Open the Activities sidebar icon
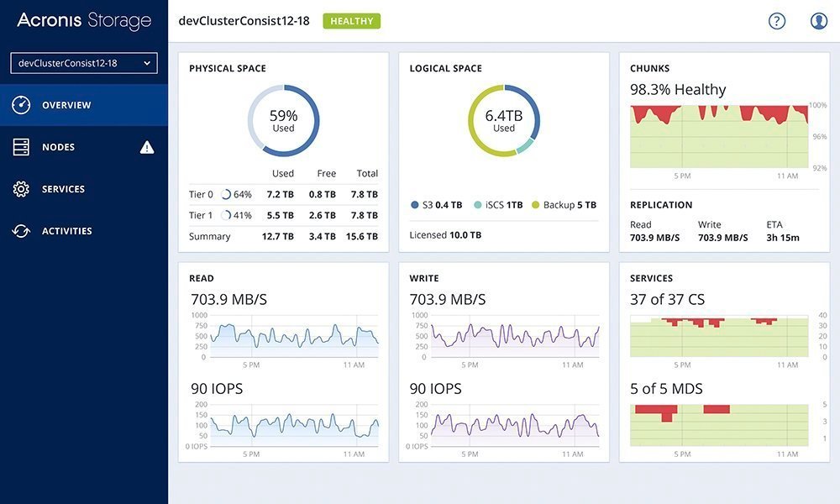 tap(24, 230)
